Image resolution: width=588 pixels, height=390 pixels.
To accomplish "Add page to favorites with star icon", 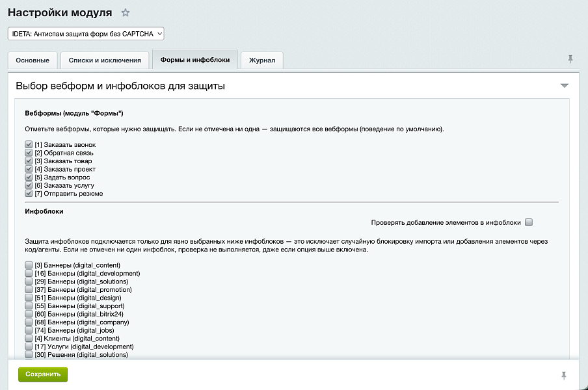I will point(126,13).
